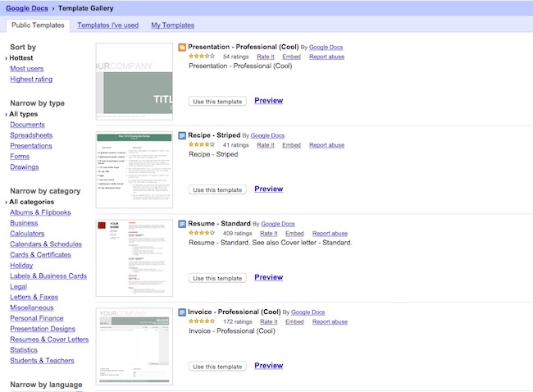533x392 pixels.
Task: Select the Public Templates tab
Action: tap(37, 25)
